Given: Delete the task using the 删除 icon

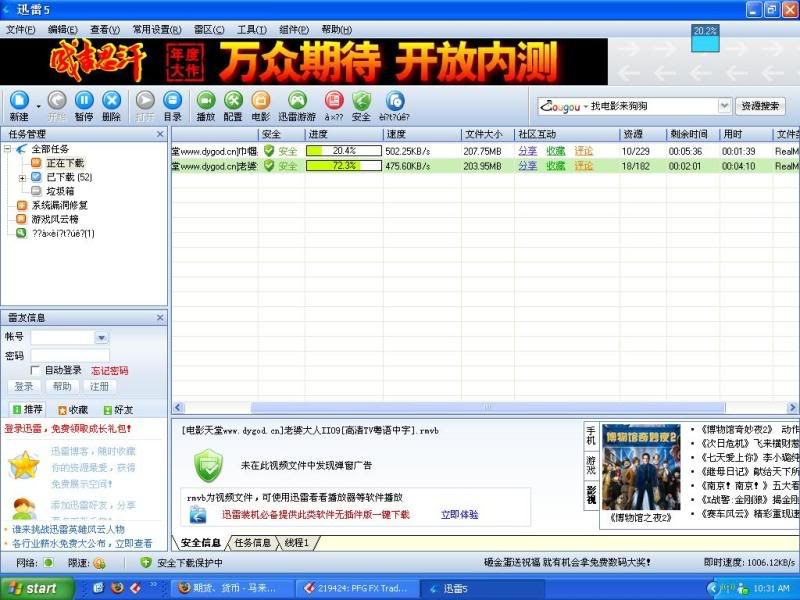Looking at the screenshot, I should (x=111, y=100).
